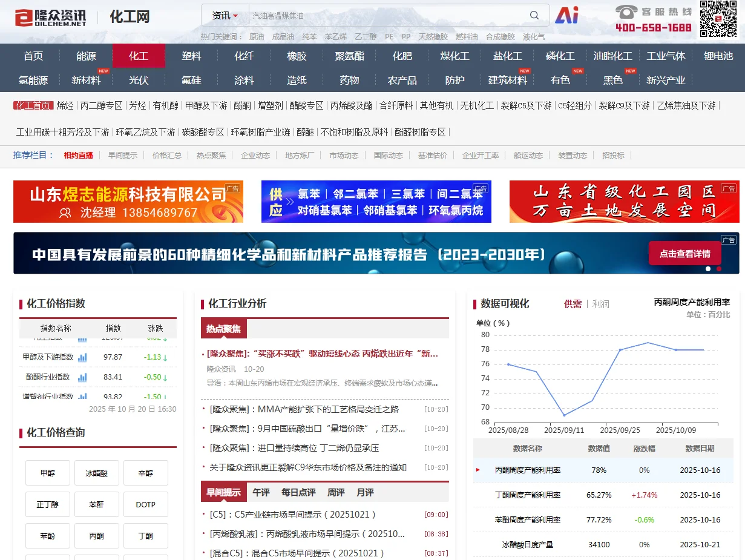The width and height of the screenshot is (745, 560).
Task: Open the 山东煜志能源科技 ad banner
Action: click(128, 202)
